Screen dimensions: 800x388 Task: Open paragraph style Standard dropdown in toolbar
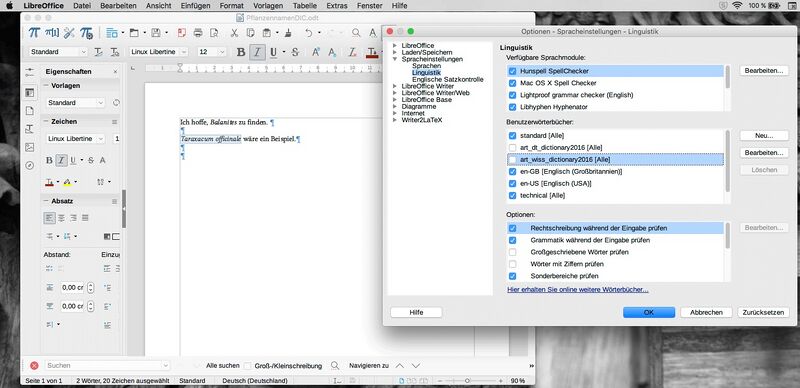(x=84, y=52)
